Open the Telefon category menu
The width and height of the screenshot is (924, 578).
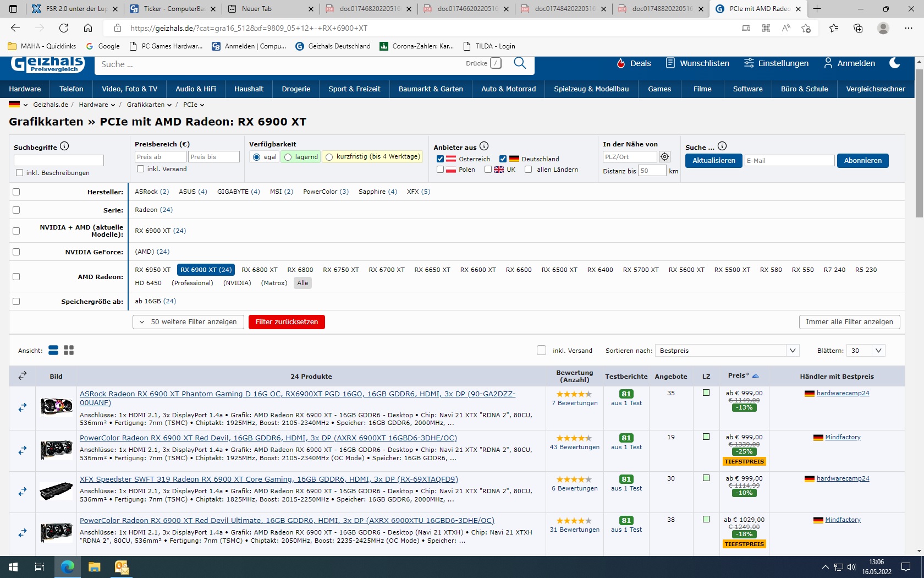[71, 89]
